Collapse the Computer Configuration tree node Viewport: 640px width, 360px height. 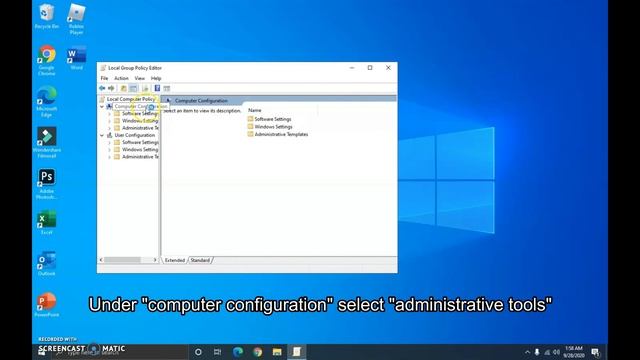pos(102,107)
